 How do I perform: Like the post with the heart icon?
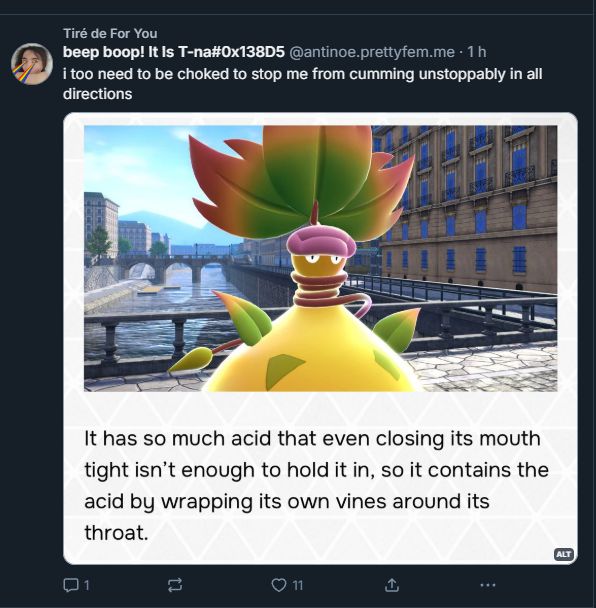coord(278,585)
